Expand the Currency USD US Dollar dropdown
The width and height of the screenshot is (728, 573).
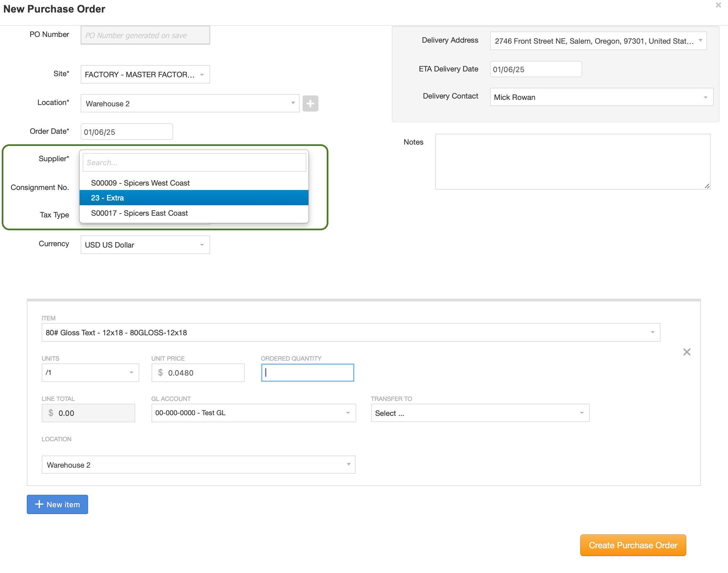pyautogui.click(x=145, y=245)
